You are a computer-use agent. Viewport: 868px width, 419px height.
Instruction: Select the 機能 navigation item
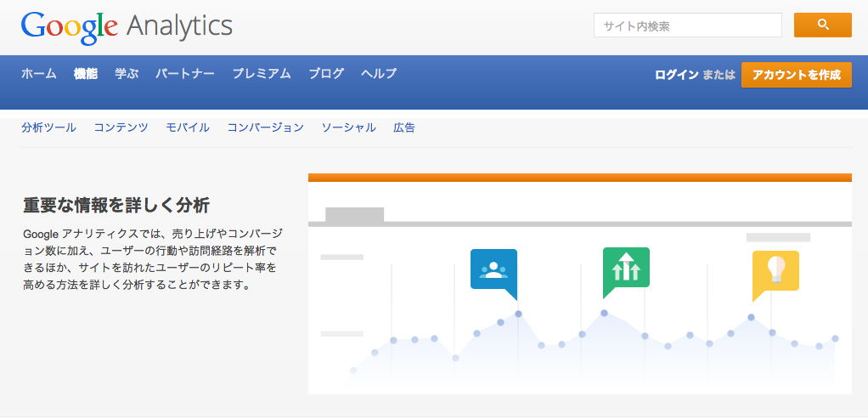pos(86,74)
